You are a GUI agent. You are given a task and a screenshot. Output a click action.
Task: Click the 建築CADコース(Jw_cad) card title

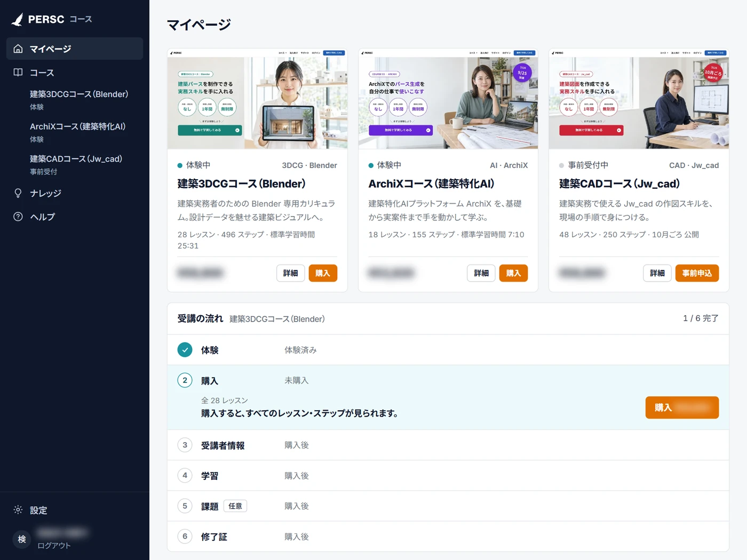tap(619, 183)
